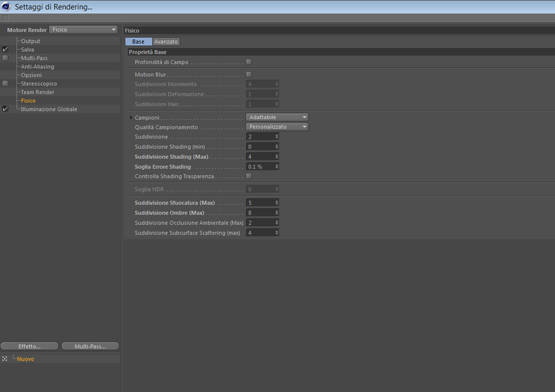Expand the Campioni disclosure triangle

pyautogui.click(x=131, y=118)
